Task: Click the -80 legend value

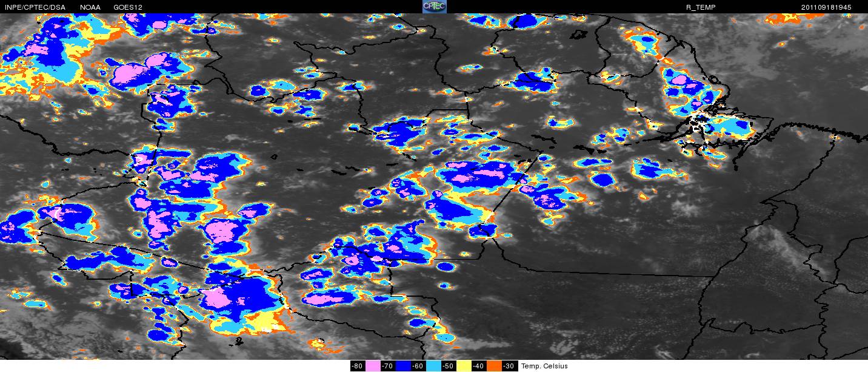Action: coord(358,366)
